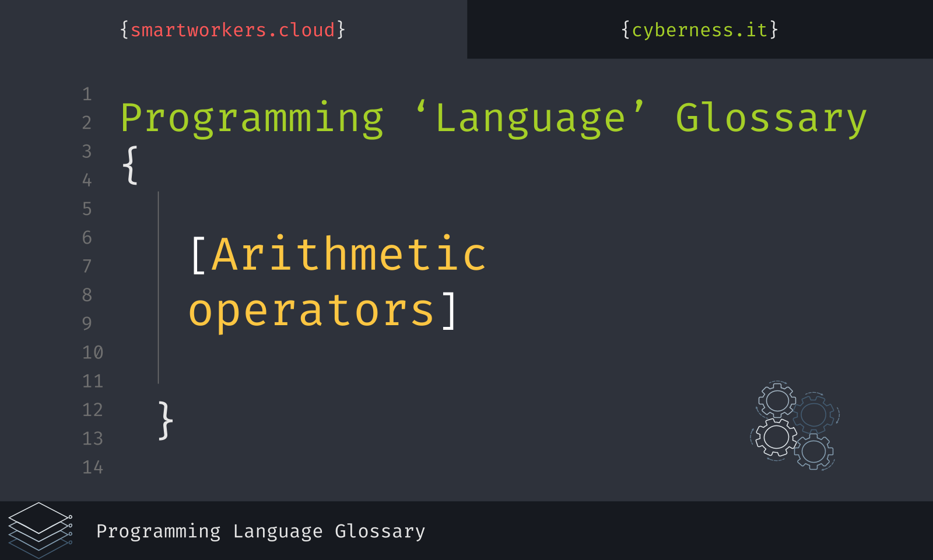Click the gears icon
Screen dimensions: 933x560
[795, 425]
